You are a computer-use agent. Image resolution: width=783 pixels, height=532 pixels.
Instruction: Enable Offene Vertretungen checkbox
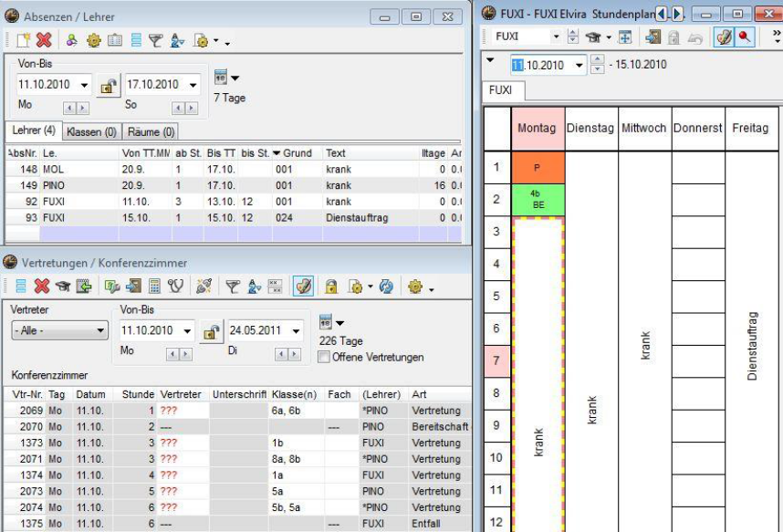pyautogui.click(x=323, y=357)
